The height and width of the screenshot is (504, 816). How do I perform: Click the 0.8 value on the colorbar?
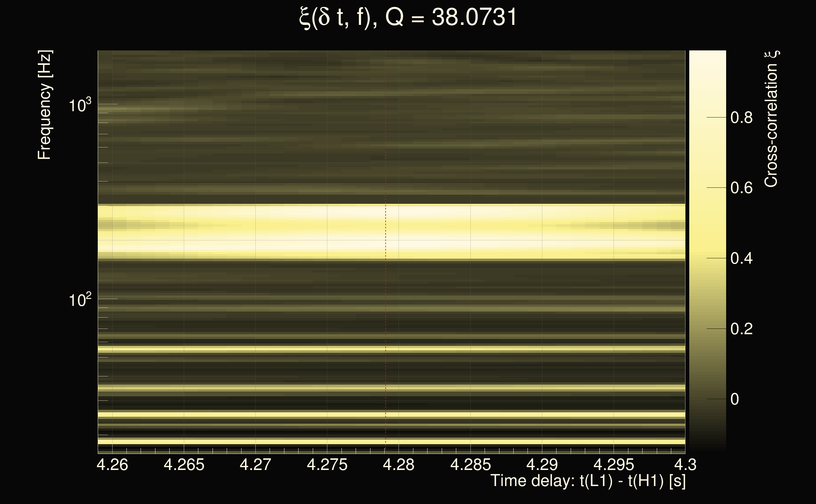(741, 118)
